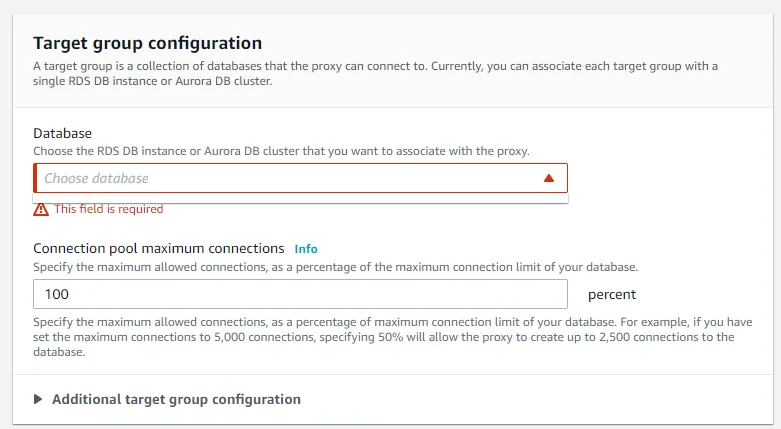Click the percent unit label
The height and width of the screenshot is (429, 781).
click(612, 294)
